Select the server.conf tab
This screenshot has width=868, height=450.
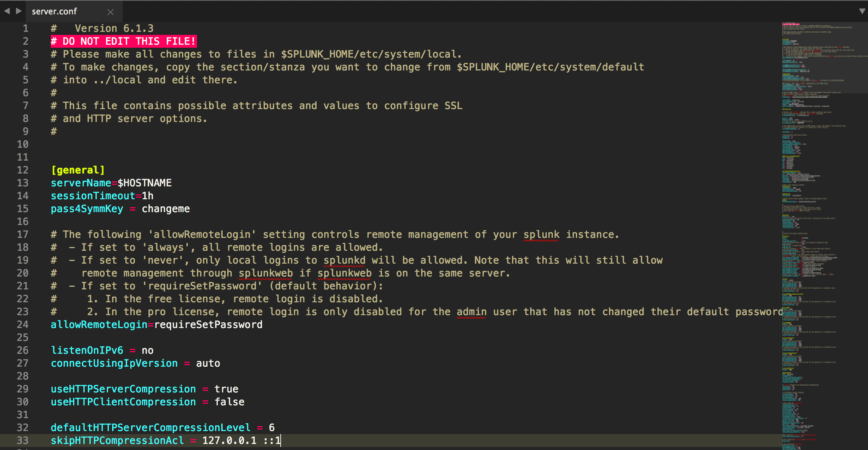click(55, 11)
